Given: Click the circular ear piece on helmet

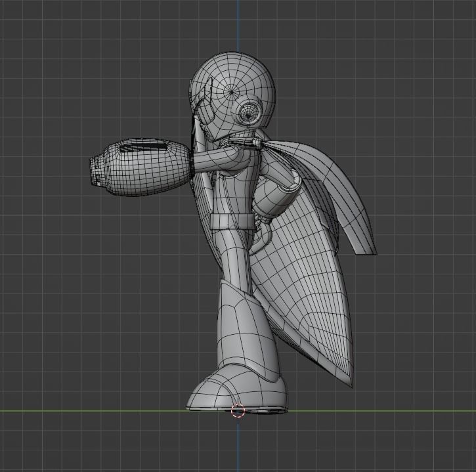Looking at the screenshot, I should [250, 113].
